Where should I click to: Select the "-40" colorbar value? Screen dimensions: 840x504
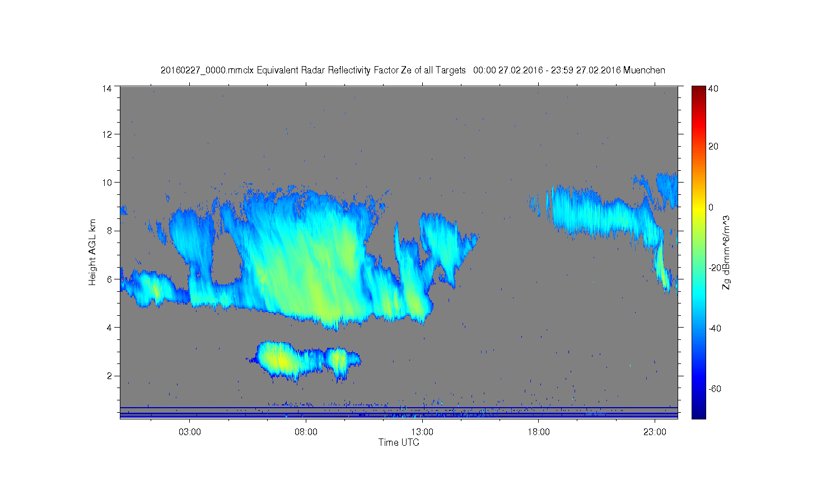[715, 328]
